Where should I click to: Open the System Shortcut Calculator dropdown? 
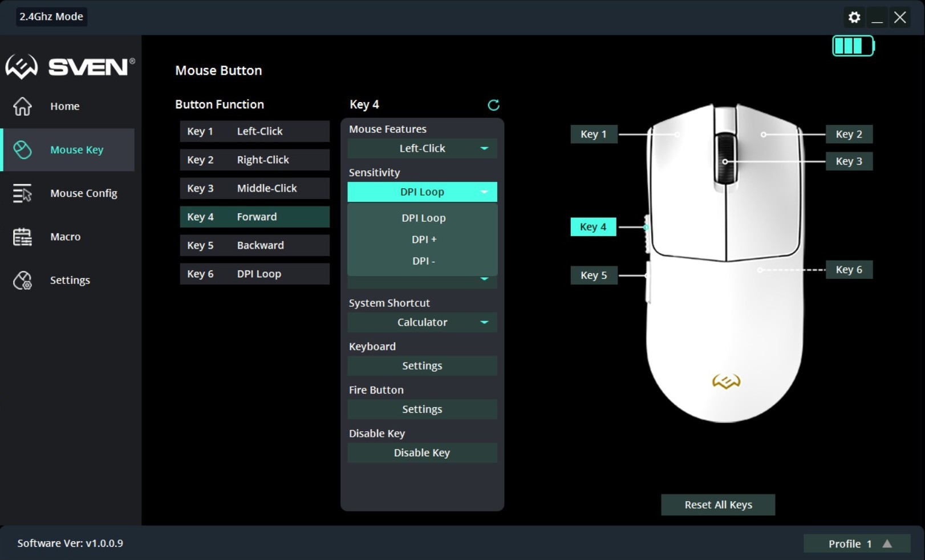pos(422,322)
